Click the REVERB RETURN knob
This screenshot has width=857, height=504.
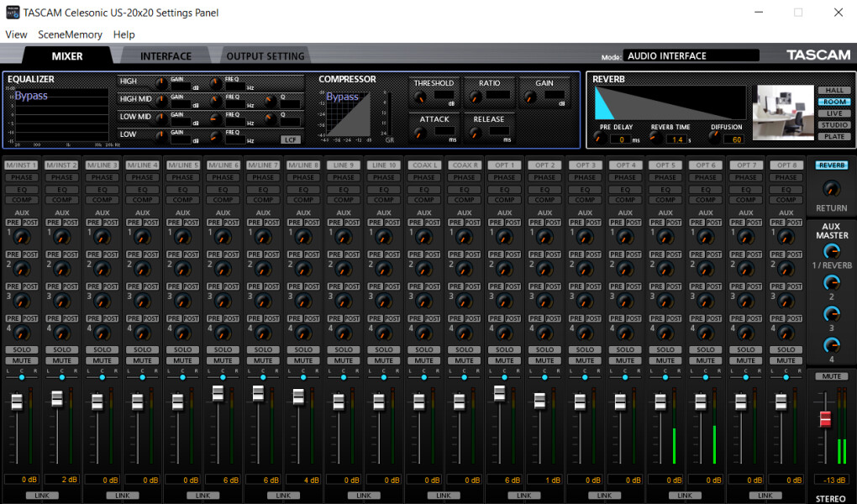tap(831, 188)
